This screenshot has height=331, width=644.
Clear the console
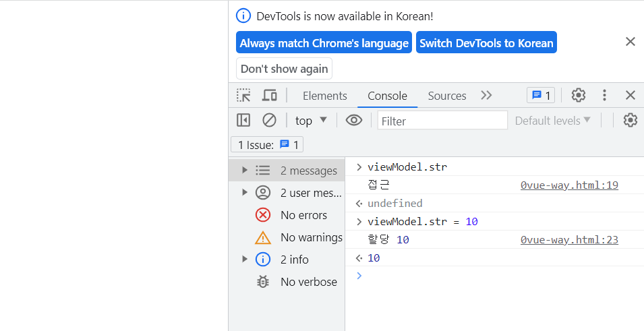click(270, 120)
